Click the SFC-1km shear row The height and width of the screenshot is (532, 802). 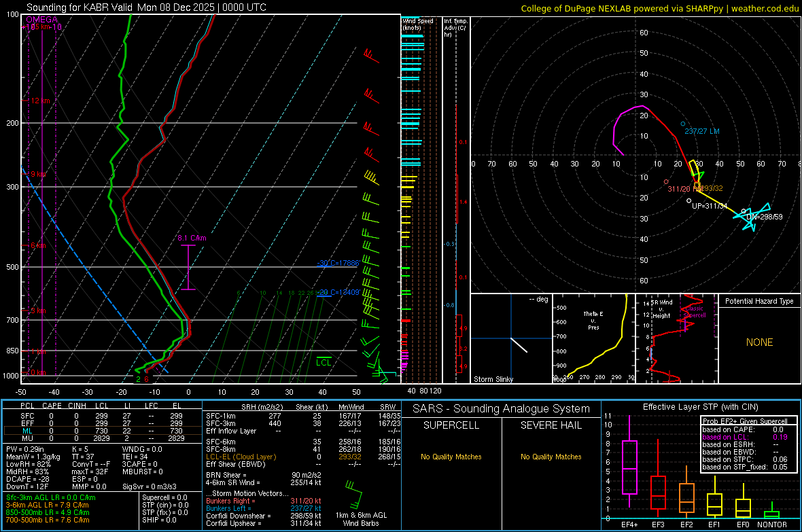tap(303, 416)
